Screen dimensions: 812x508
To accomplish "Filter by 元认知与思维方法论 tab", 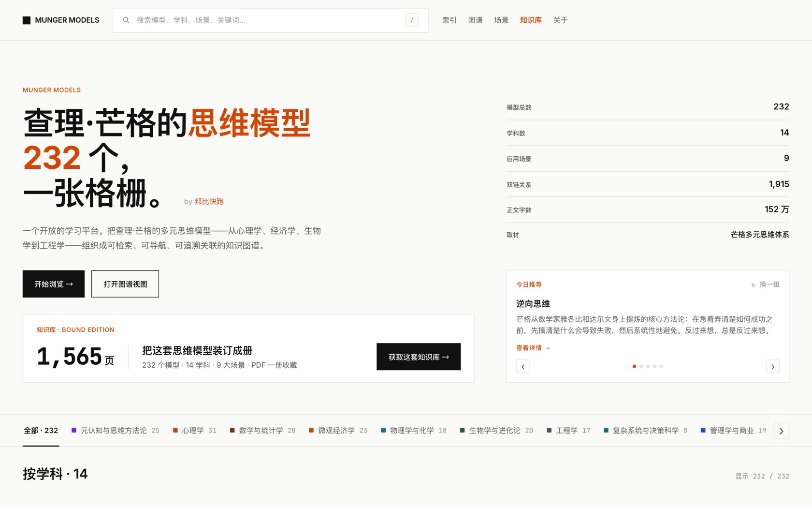I will 115,431.
